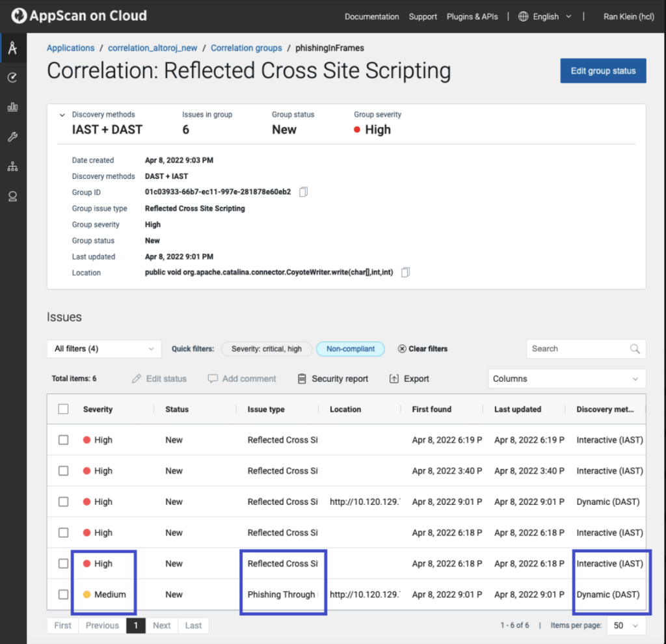Copy the Location value to clipboard

406,273
